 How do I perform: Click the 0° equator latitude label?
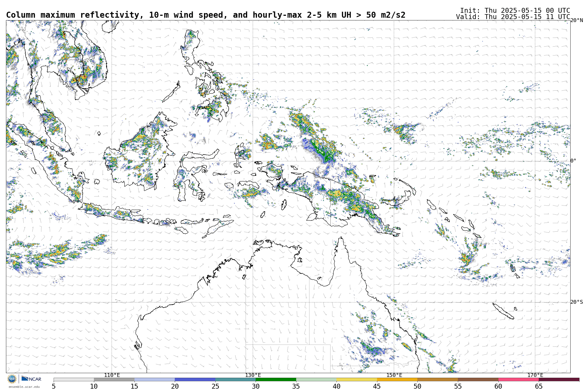[573, 161]
